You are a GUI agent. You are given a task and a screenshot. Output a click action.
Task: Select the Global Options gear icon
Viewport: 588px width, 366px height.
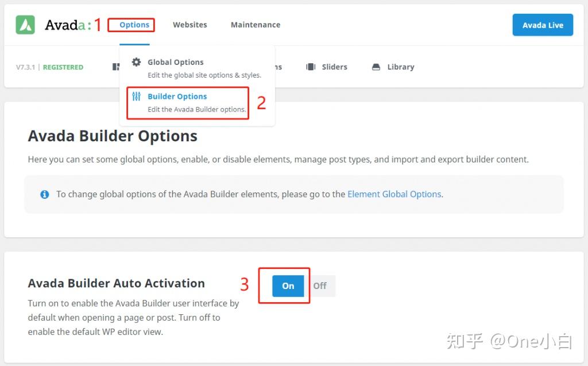[137, 61]
